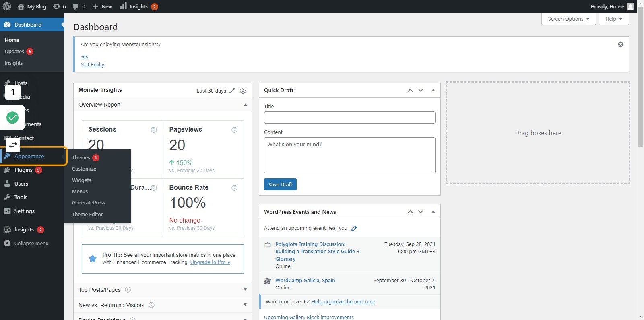Open the Insights bar chart in admin bar
This screenshot has height=320, width=644.
[123, 6]
